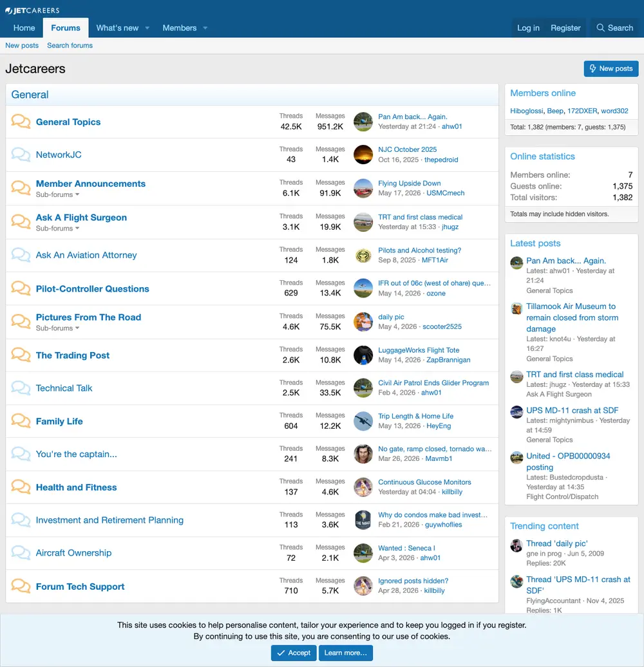Expand Sub-forums under Ask A Flight Surgeon
Viewport: 644px width, 667px height.
pos(57,229)
